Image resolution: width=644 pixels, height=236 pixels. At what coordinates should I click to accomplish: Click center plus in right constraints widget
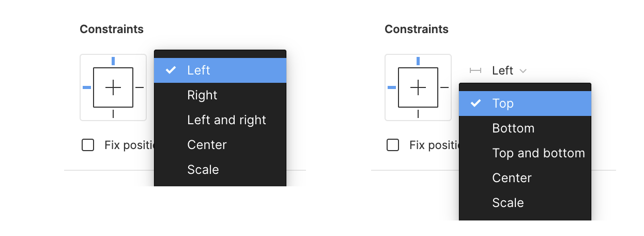point(418,87)
